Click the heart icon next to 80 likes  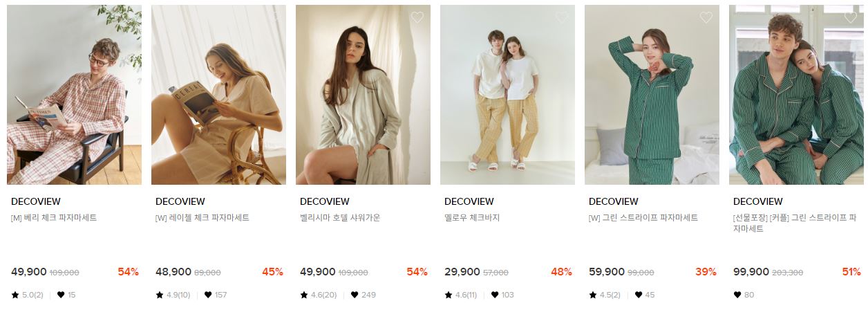tap(737, 295)
